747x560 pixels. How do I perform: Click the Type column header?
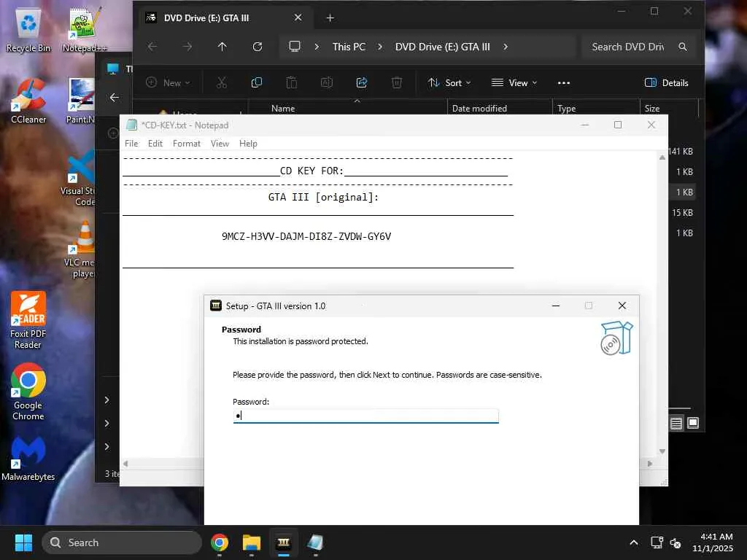click(x=566, y=109)
